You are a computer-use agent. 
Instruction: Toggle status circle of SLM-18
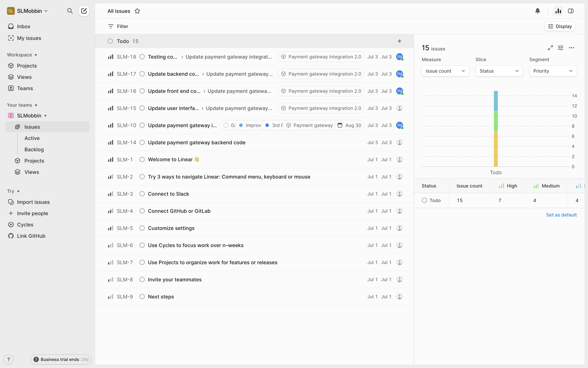pos(142,57)
